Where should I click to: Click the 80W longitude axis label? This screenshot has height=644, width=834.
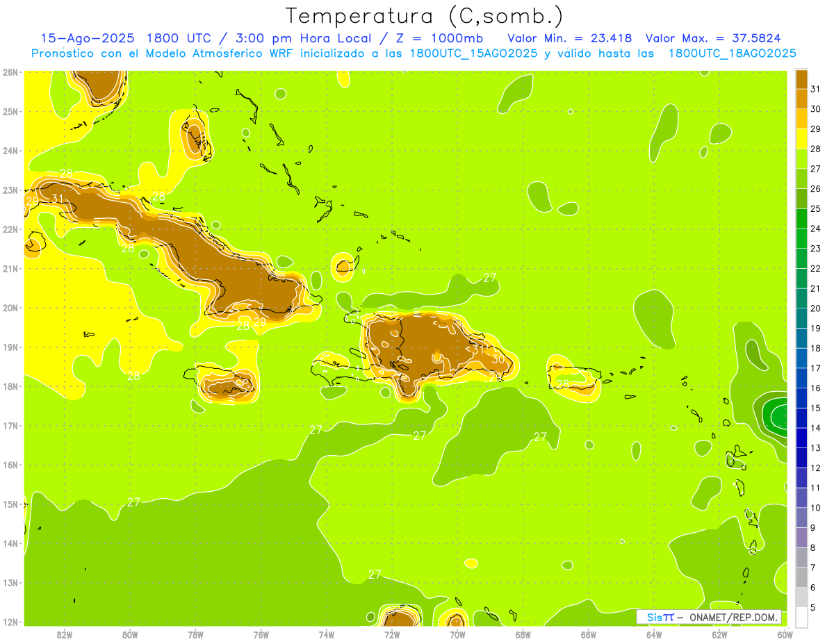(x=130, y=635)
